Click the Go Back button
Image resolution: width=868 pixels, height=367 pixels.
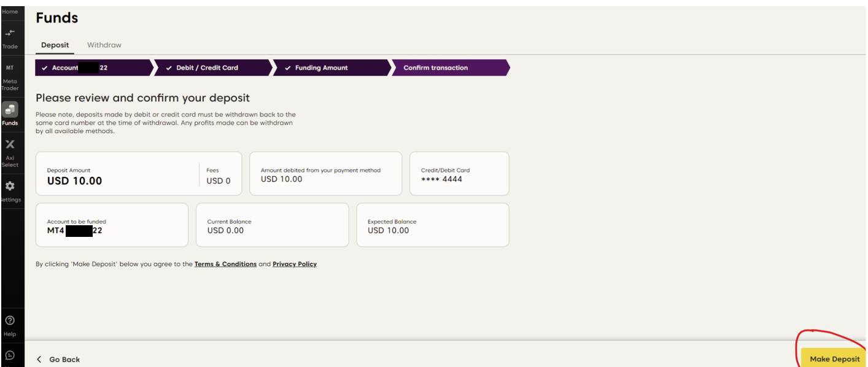pos(58,360)
